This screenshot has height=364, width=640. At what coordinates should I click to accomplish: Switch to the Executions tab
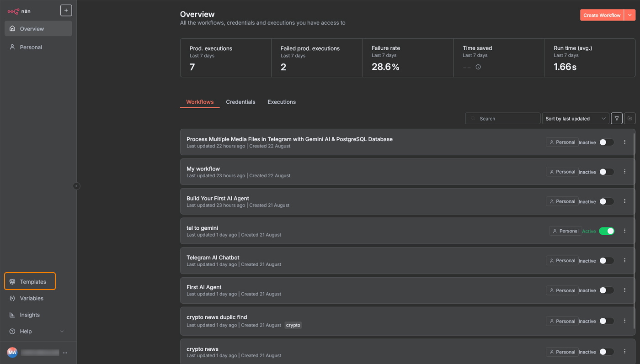point(282,102)
